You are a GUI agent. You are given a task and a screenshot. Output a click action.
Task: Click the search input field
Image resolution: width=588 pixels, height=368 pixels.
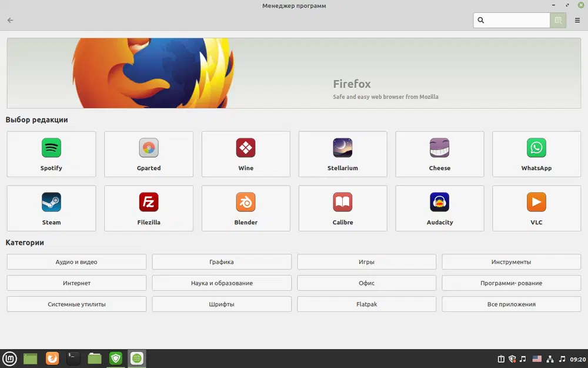pos(512,20)
